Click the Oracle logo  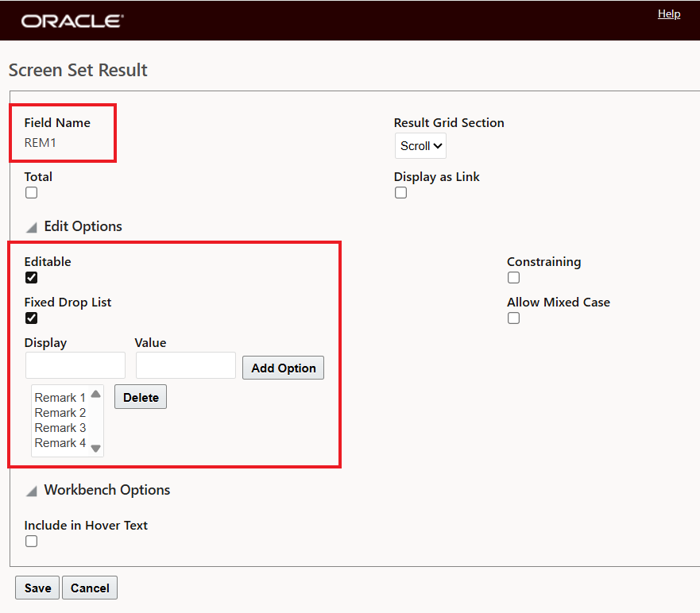coord(72,21)
